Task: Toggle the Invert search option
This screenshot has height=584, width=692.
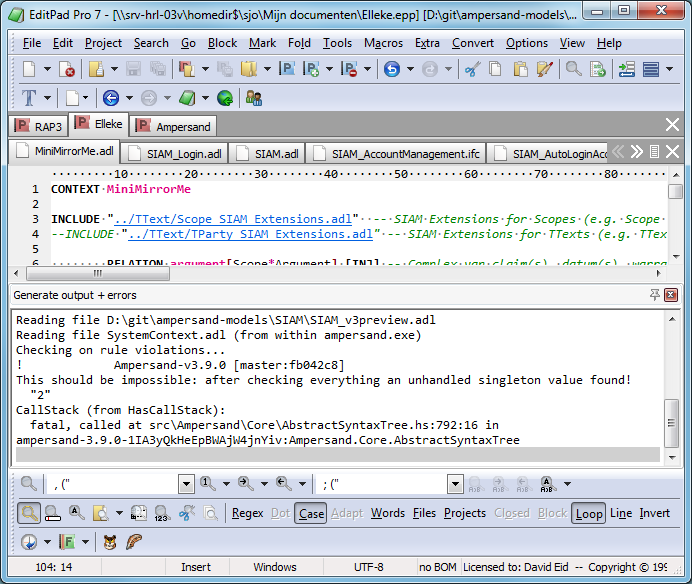Action: pos(654,513)
